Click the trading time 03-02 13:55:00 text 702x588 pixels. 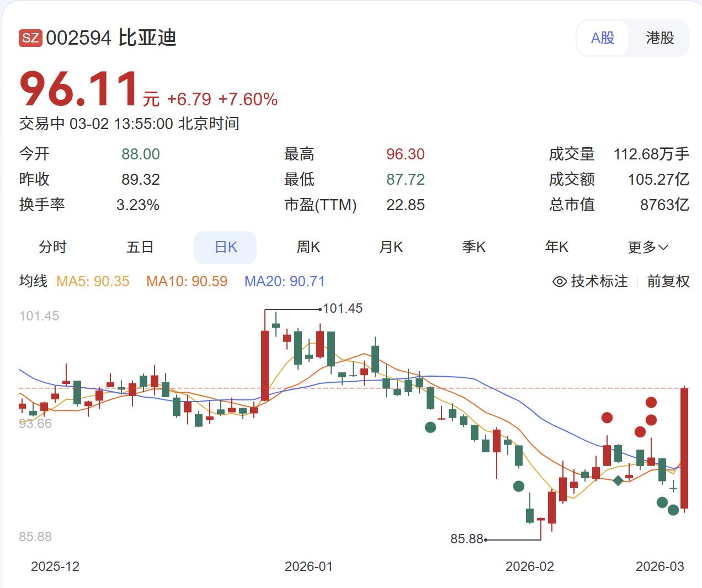[121, 124]
